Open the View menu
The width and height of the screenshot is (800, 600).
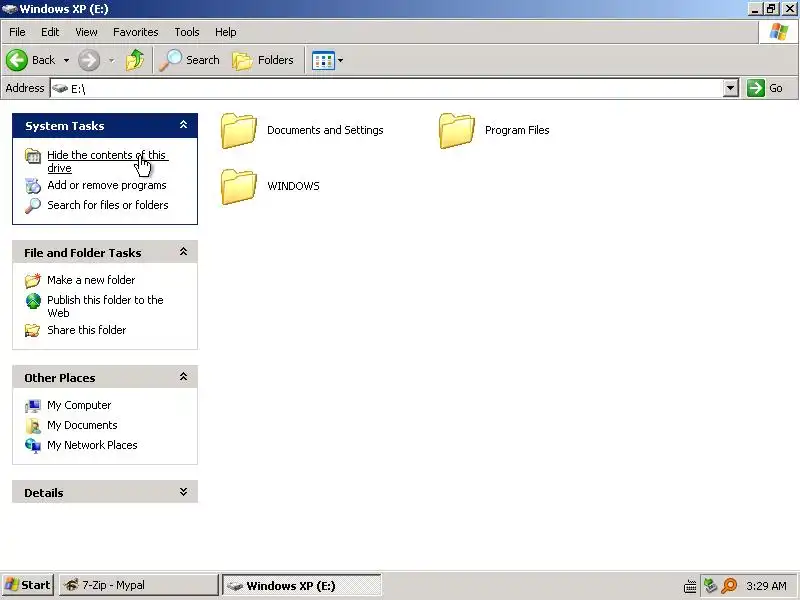point(86,32)
